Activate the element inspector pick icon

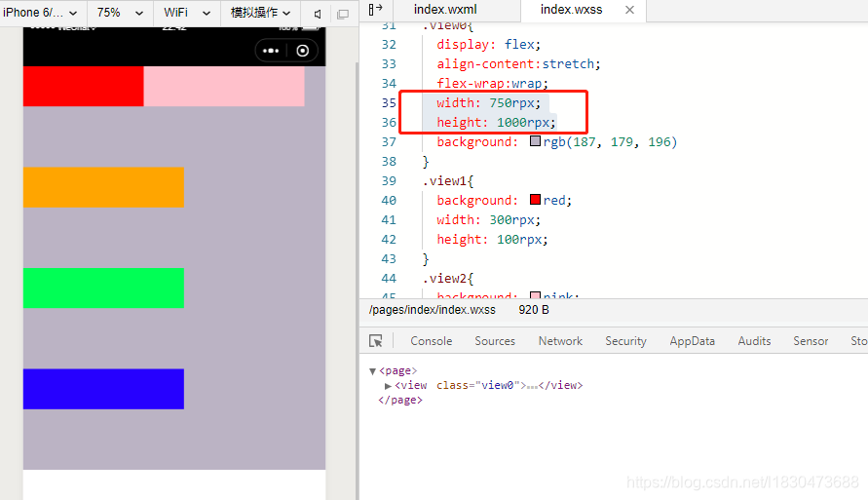(376, 341)
